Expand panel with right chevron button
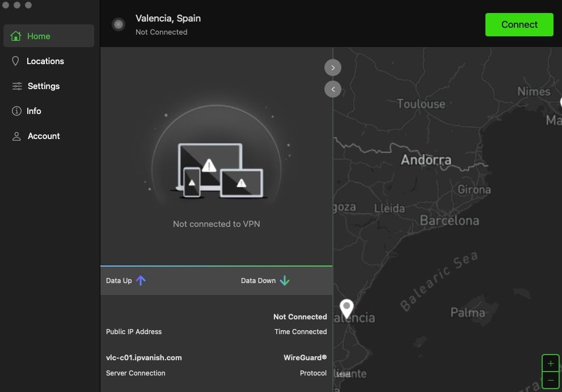562x392 pixels. click(x=333, y=68)
